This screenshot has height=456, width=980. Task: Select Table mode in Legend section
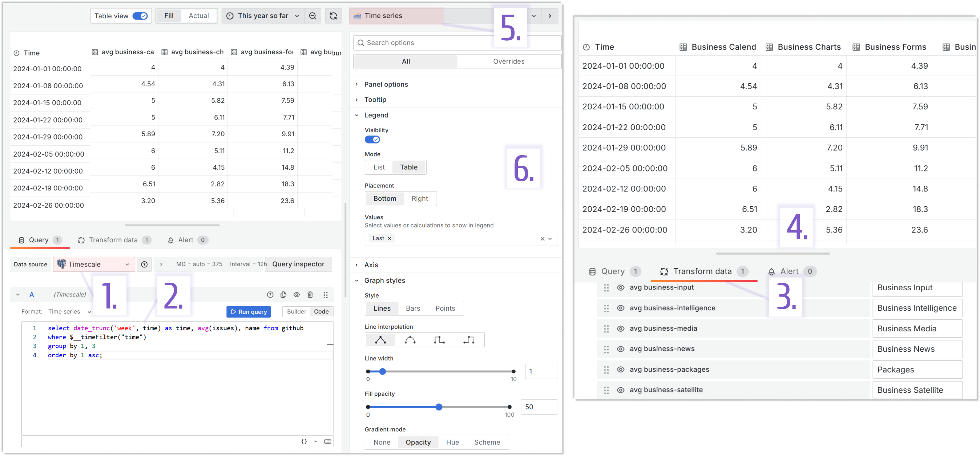(409, 167)
